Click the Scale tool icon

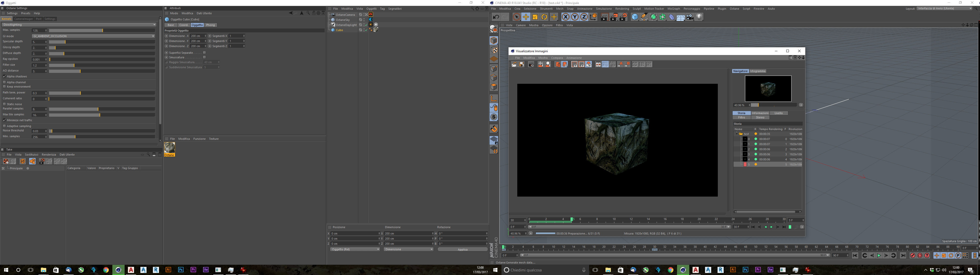(535, 17)
